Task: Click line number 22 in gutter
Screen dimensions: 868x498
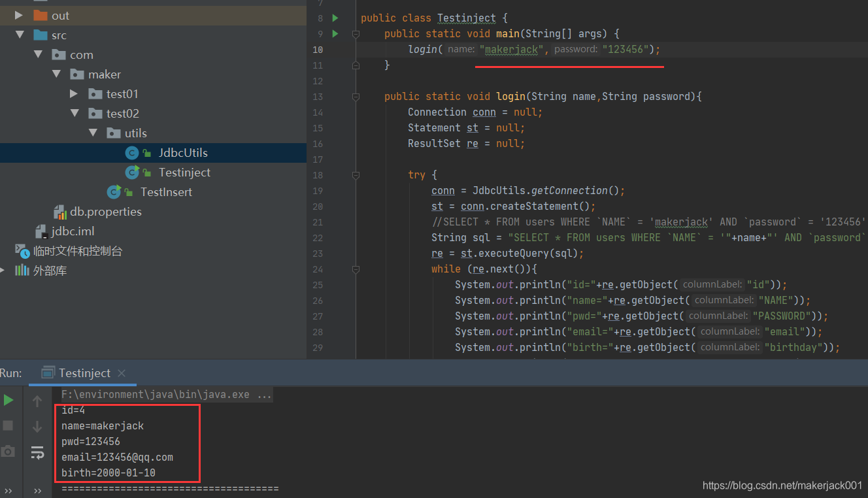Action: (x=318, y=237)
